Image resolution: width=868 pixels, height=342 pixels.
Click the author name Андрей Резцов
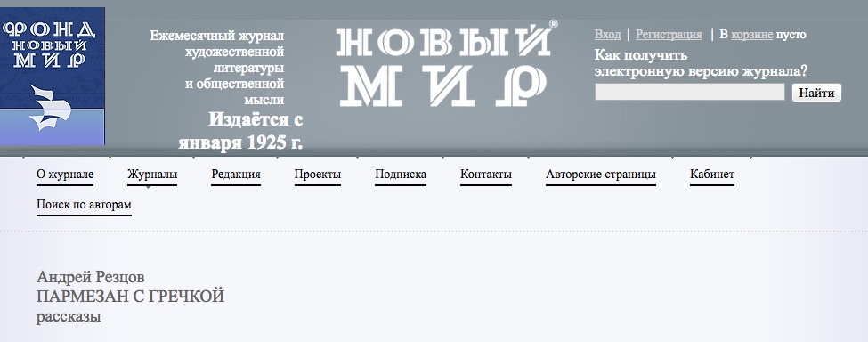90,277
